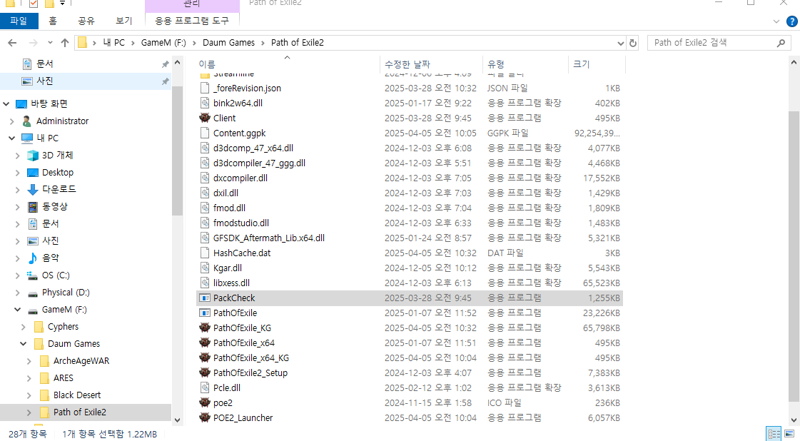Viewport: 800px width, 441px height.
Task: Collapse the Daum Games folder node
Action: (x=23, y=344)
